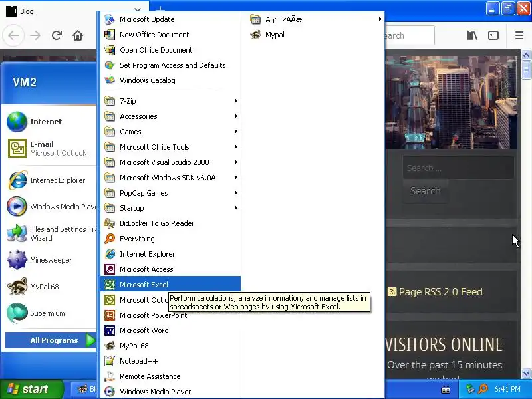
Task: Expand Microsoft Office Tools submenu
Action: (x=170, y=146)
